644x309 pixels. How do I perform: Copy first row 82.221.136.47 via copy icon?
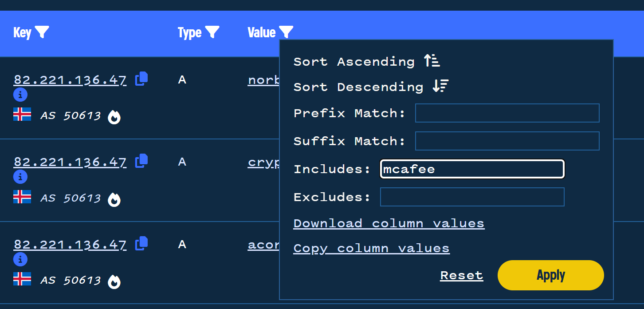pos(141,79)
